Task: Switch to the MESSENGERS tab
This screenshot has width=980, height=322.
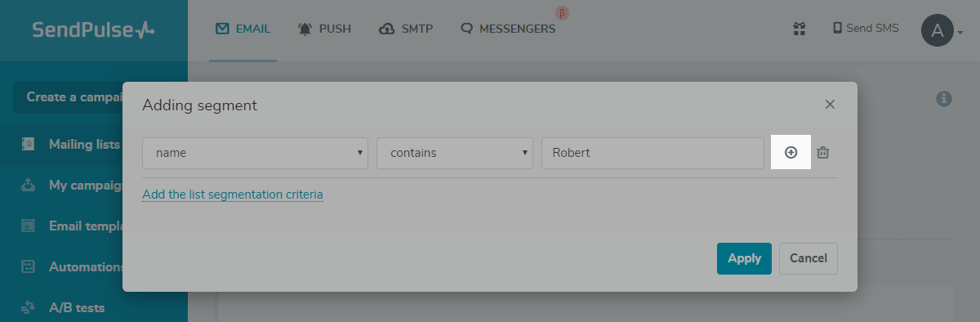Action: (508, 29)
